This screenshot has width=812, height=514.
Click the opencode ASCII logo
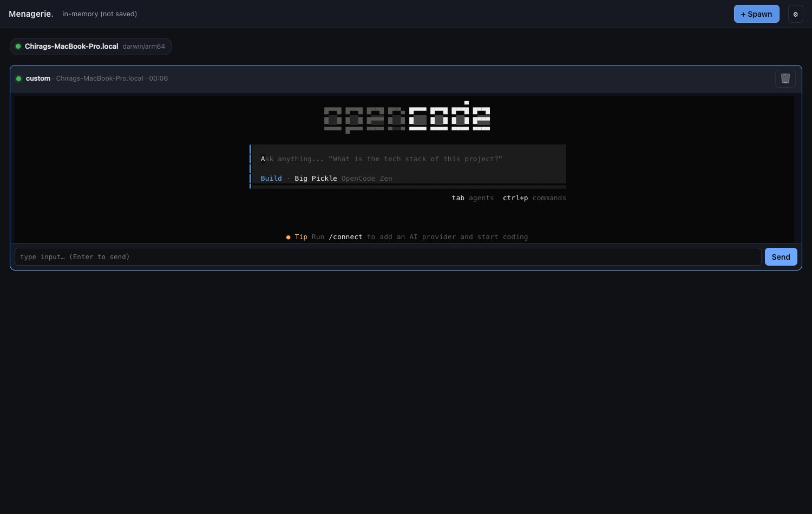point(407,117)
